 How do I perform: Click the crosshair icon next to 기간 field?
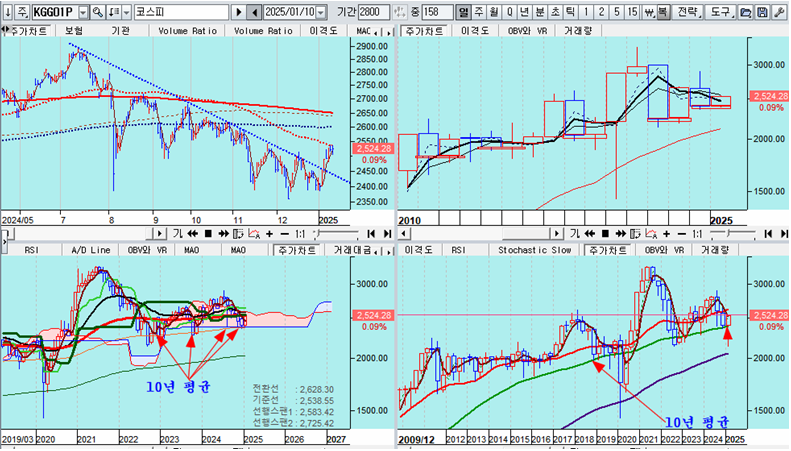400,12
